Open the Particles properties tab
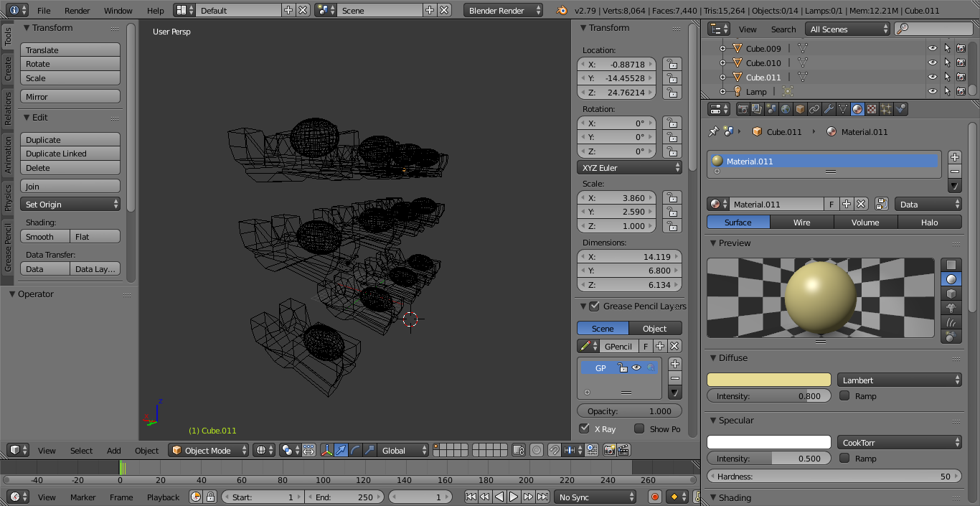The width and height of the screenshot is (980, 506). [886, 109]
